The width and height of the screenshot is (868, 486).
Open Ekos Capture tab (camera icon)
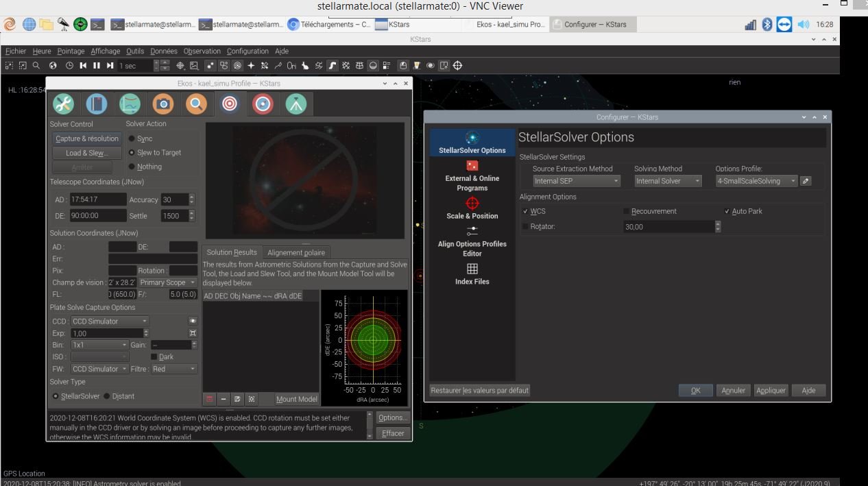[x=163, y=104]
